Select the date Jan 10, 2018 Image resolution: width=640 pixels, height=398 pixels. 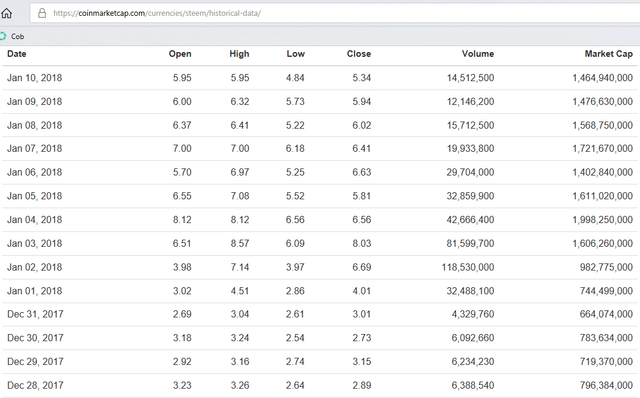pyautogui.click(x=35, y=78)
